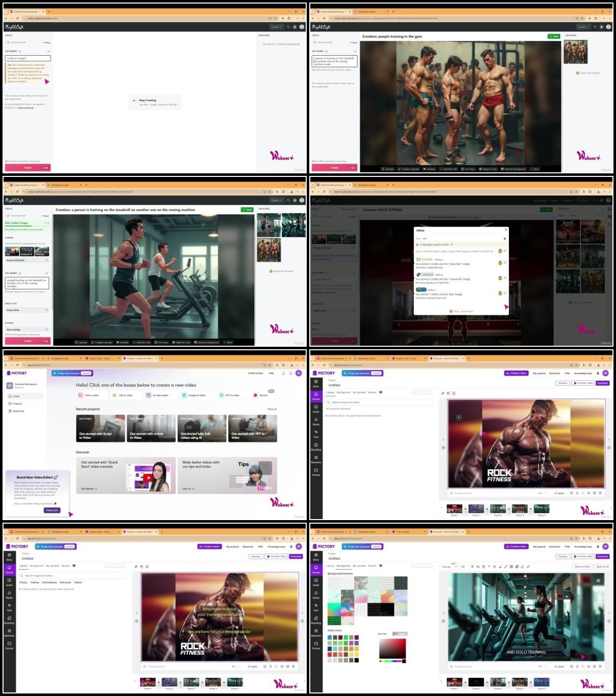
Task: Open More options under the treadmill creation image
Action: click(x=228, y=342)
